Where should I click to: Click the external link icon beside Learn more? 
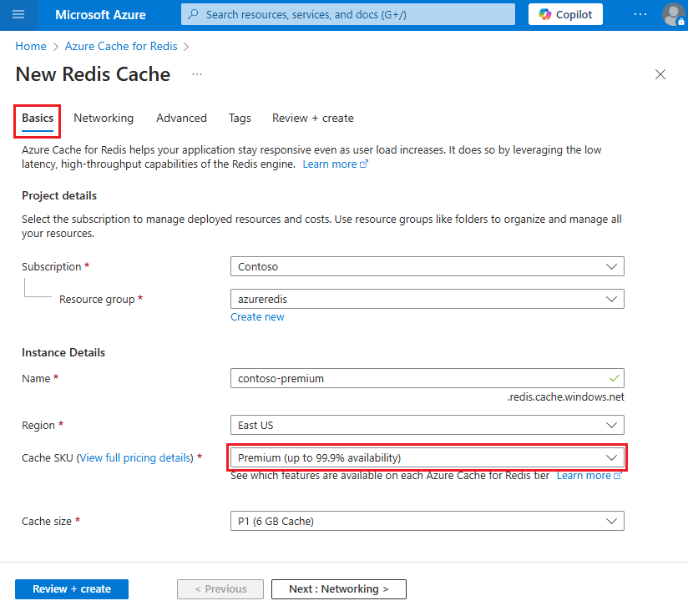(x=364, y=164)
